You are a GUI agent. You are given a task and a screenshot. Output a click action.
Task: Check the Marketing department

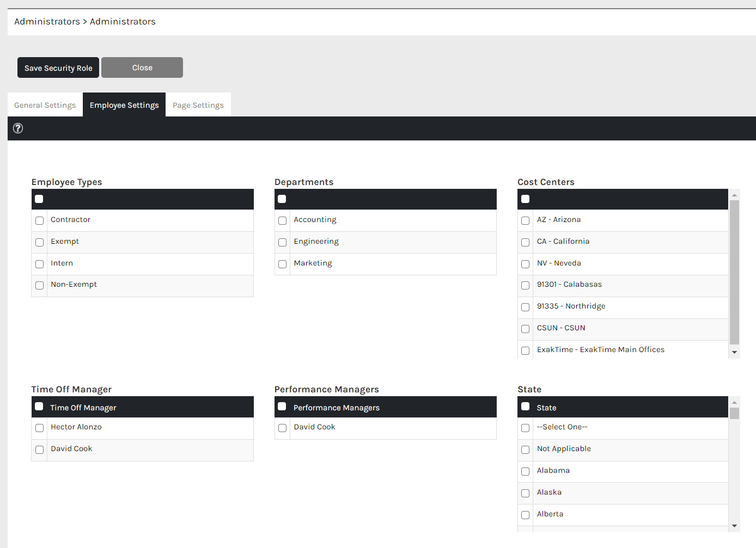pos(282,264)
